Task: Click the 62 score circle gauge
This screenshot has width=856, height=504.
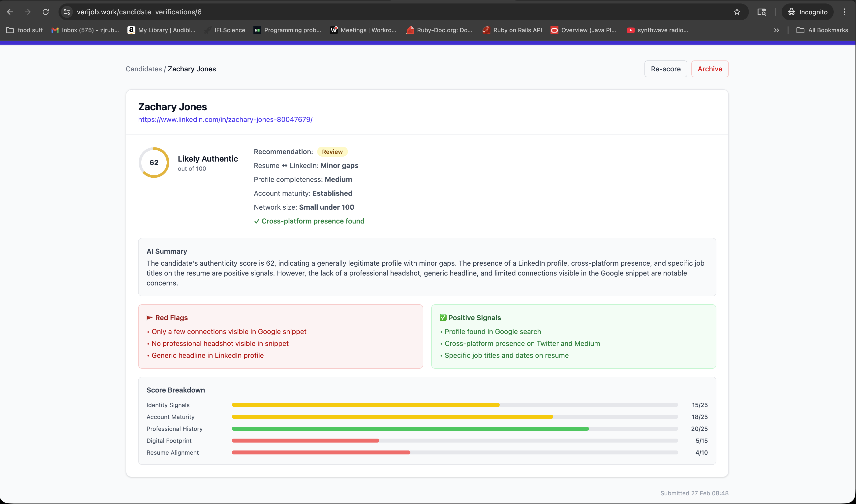Action: click(154, 162)
